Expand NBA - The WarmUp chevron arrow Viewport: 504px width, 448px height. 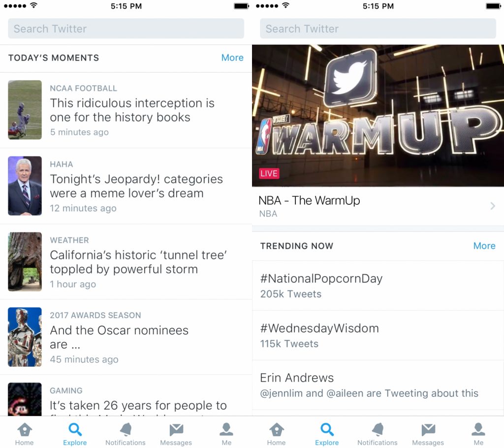coord(493,206)
